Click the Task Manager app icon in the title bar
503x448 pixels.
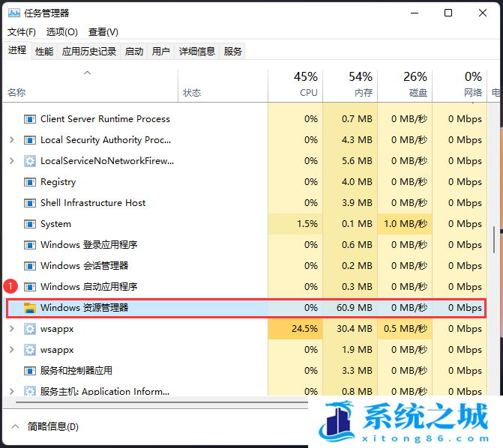(x=14, y=13)
